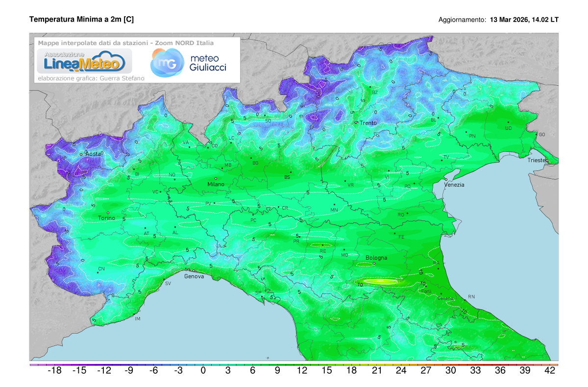Click the Trieste city label
The height and width of the screenshot is (387, 588).
[x=538, y=160]
